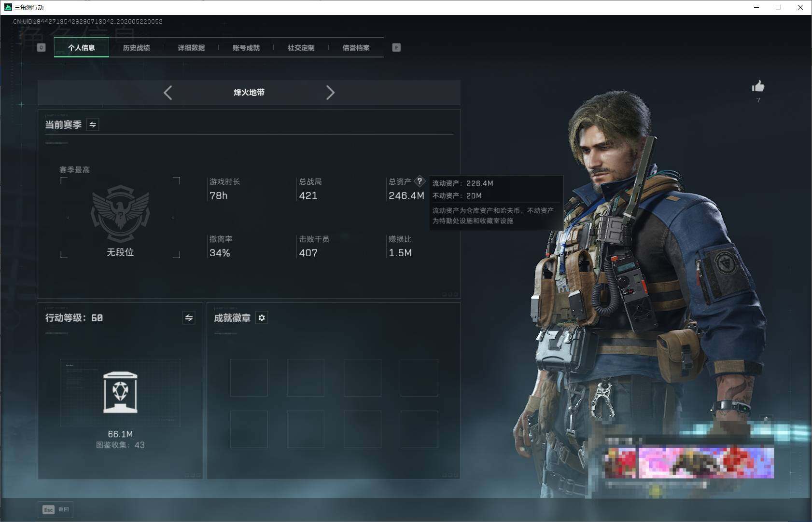812x522 pixels.
Task: Click the thumbs-up like icon
Action: tap(758, 86)
